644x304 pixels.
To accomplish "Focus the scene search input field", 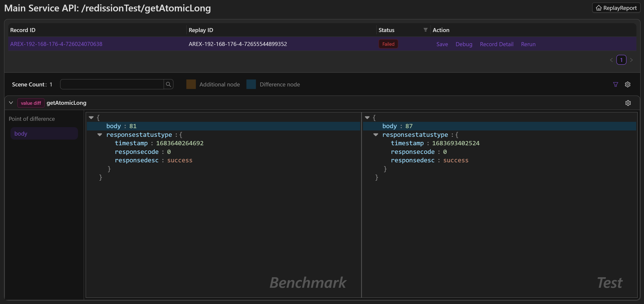I will [x=112, y=84].
